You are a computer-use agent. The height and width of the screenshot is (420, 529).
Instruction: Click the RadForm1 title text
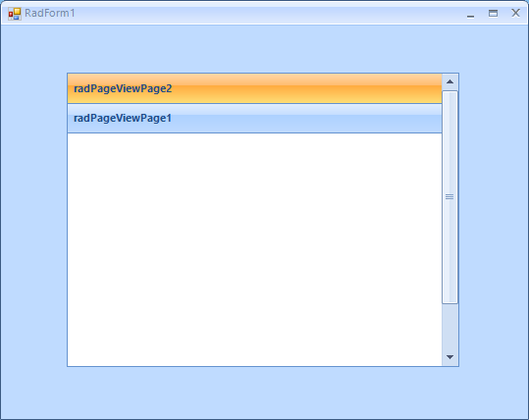pyautogui.click(x=50, y=13)
